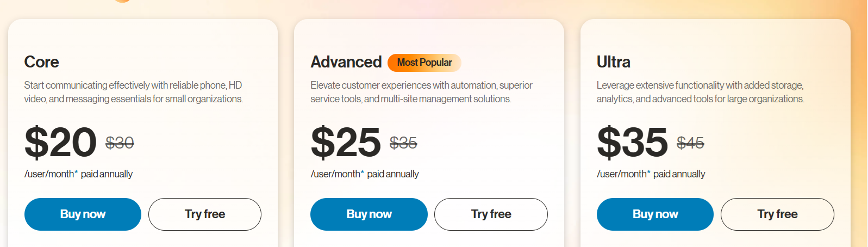The height and width of the screenshot is (247, 868).
Task: Click the crossed-out $30 price
Action: click(x=120, y=143)
